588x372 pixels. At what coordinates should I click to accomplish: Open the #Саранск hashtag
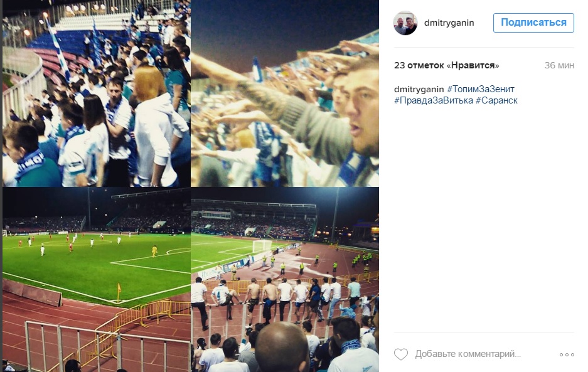[496, 100]
